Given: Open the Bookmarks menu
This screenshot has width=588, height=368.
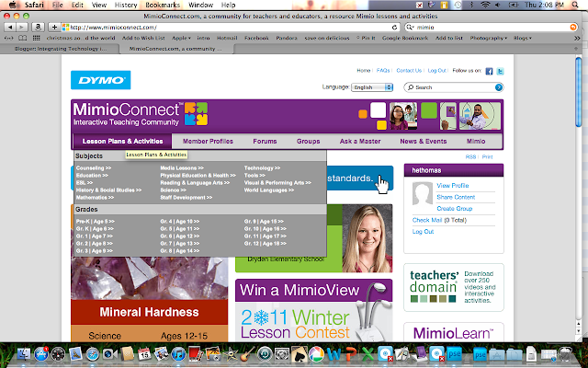Looking at the screenshot, I should point(163,5).
